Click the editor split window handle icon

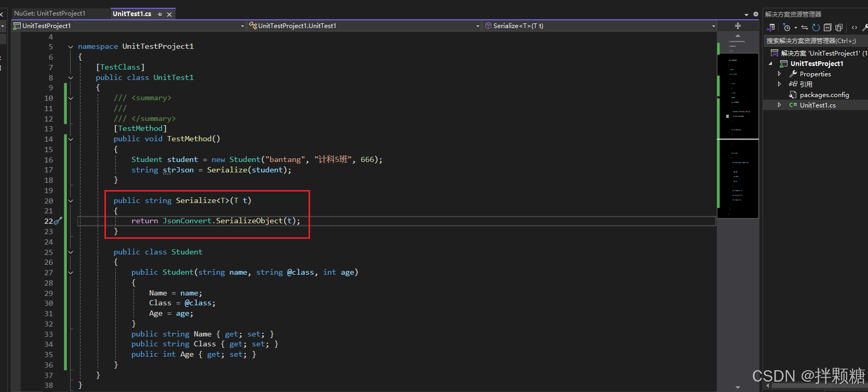click(738, 25)
